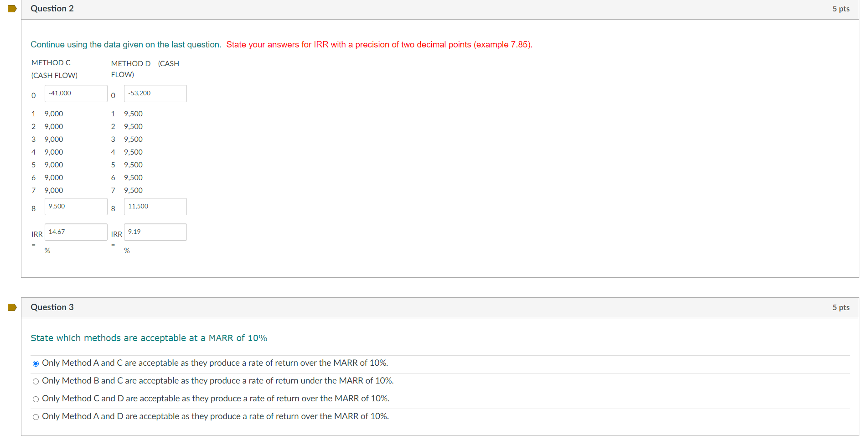The height and width of the screenshot is (446, 868).
Task: Click Method D year 7 value 9,500
Action: pyautogui.click(x=133, y=191)
